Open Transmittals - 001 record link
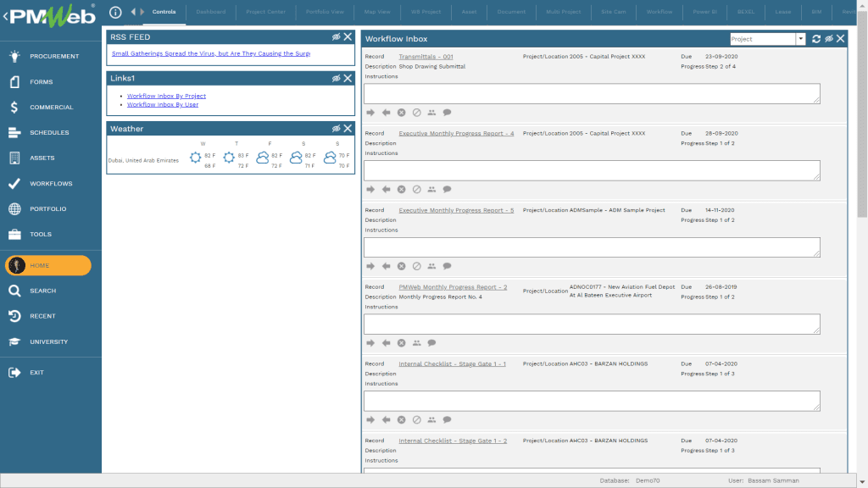868x488 pixels. pos(426,57)
